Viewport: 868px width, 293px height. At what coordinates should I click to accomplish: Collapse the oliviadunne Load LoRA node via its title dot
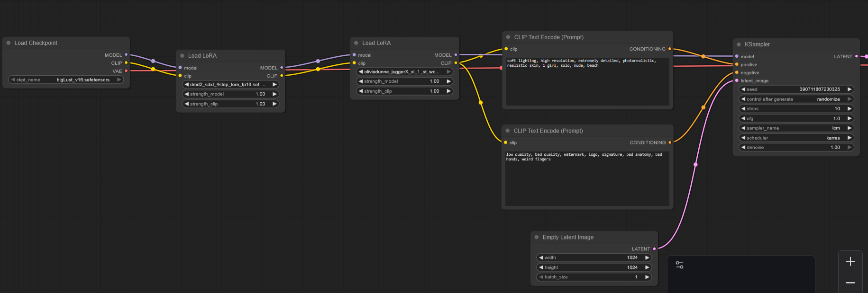point(356,43)
